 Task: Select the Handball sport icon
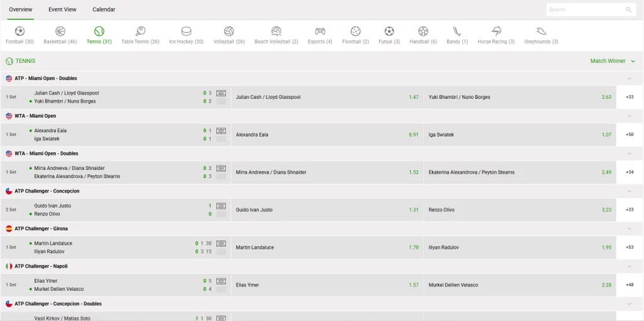423,31
